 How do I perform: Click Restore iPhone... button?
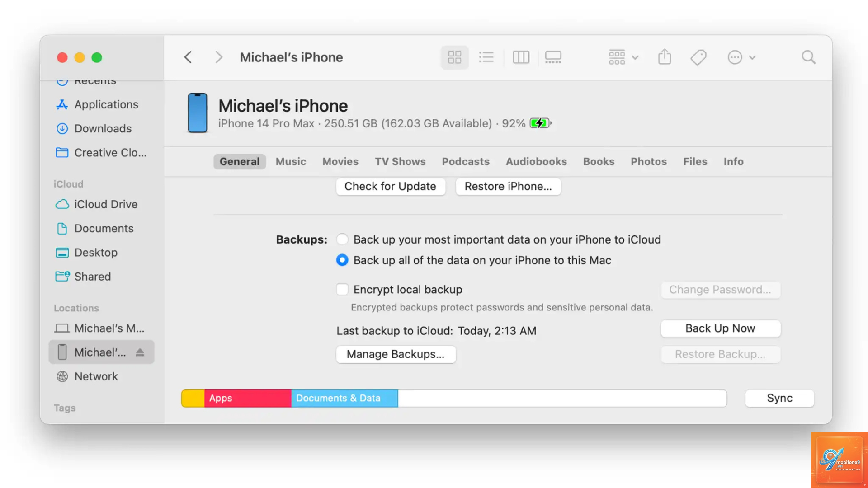[508, 186]
